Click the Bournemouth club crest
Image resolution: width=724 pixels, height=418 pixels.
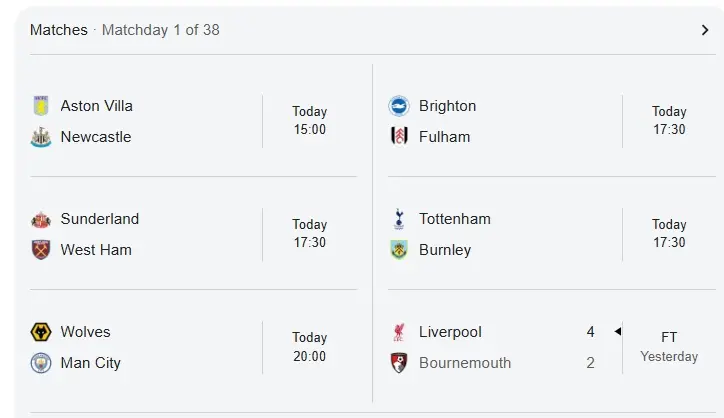pos(399,363)
